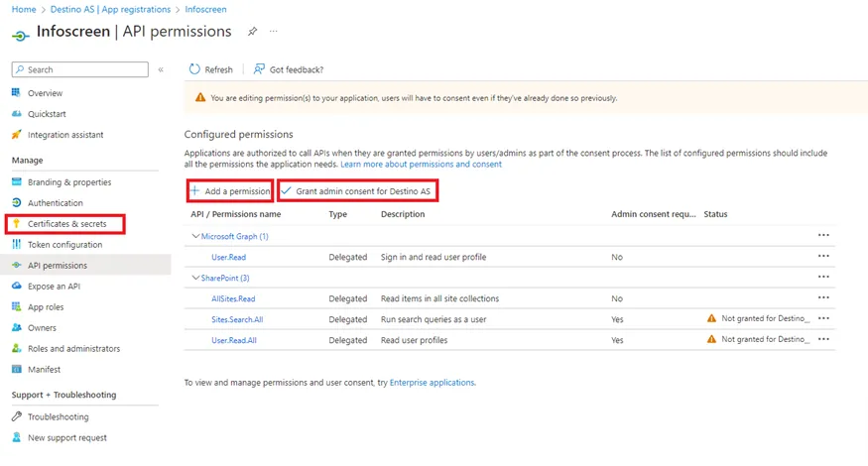Open the AllSites.Read permission link
Viewport: 868px width, 466px height.
pyautogui.click(x=233, y=298)
